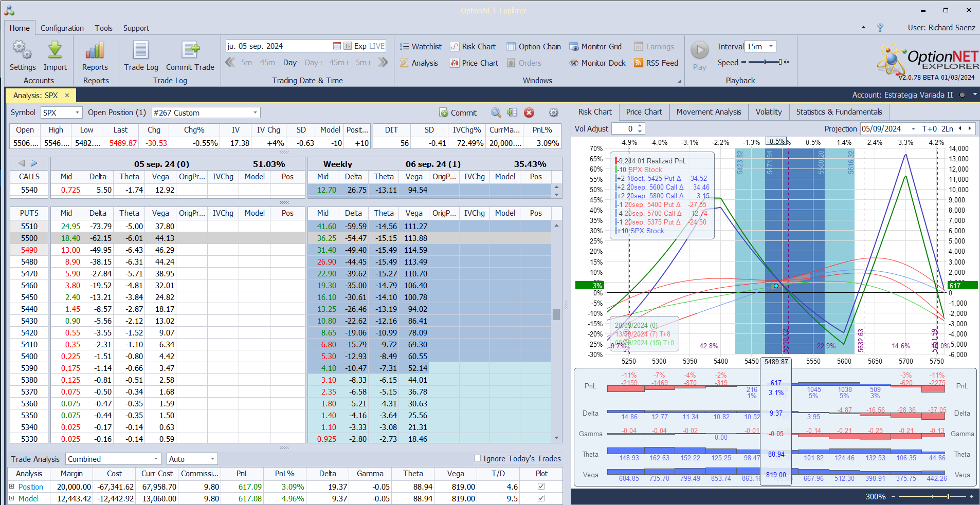This screenshot has height=505, width=980.
Task: Click the account status circle indicator
Action: (962, 95)
